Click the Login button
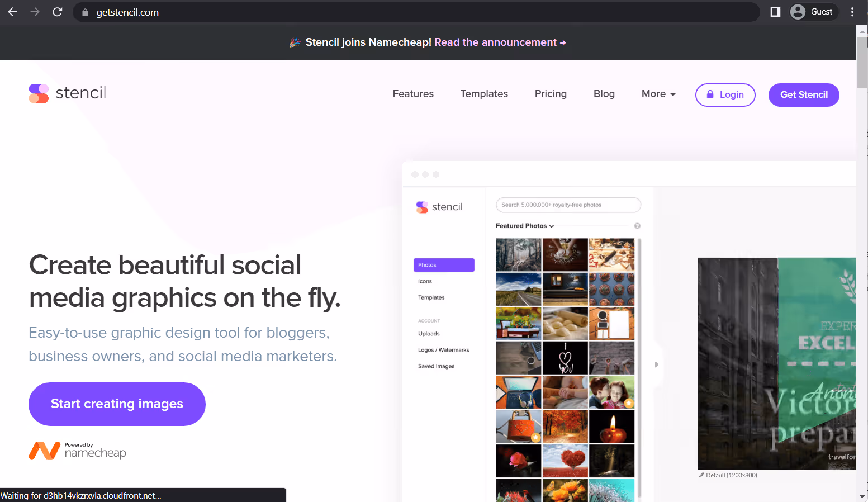 tap(725, 94)
